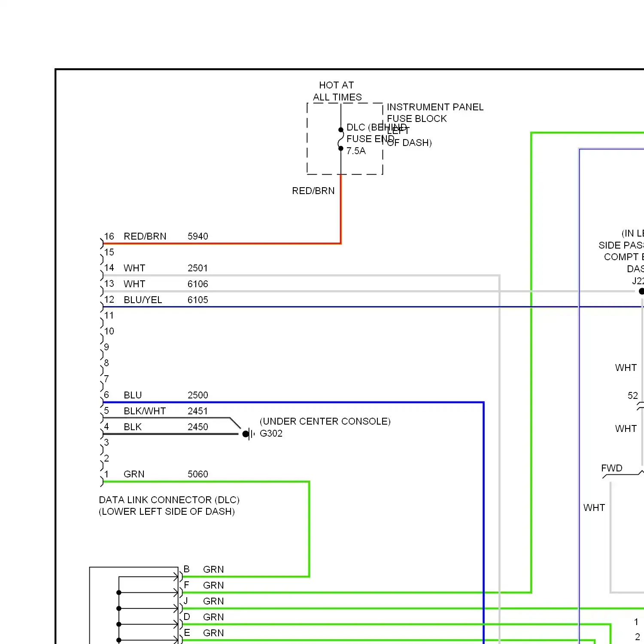Click the "HOT AT" heading text
This screenshot has height=644, width=644.
point(336,85)
